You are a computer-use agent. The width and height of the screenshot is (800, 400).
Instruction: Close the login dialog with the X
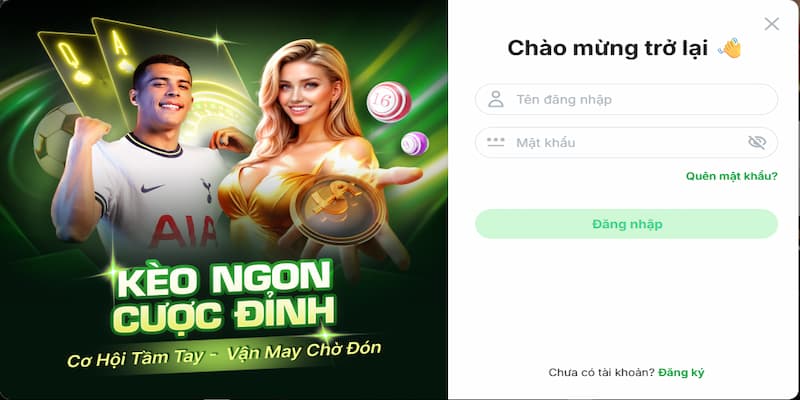771,24
